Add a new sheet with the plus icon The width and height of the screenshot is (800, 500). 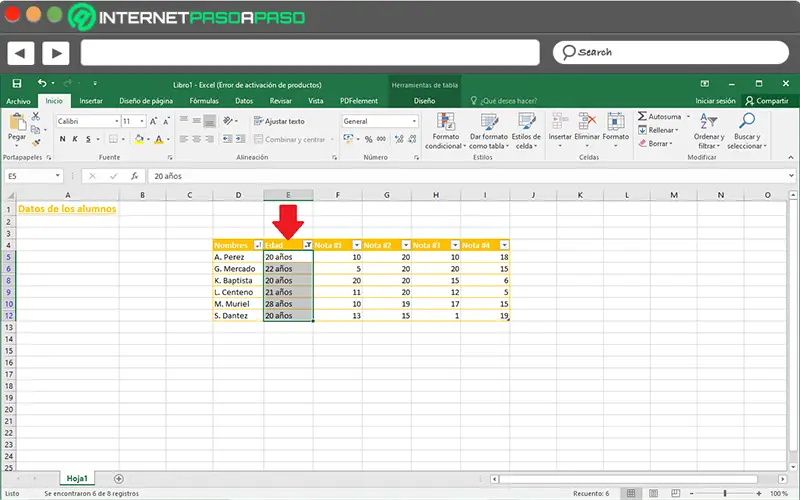pos(119,479)
